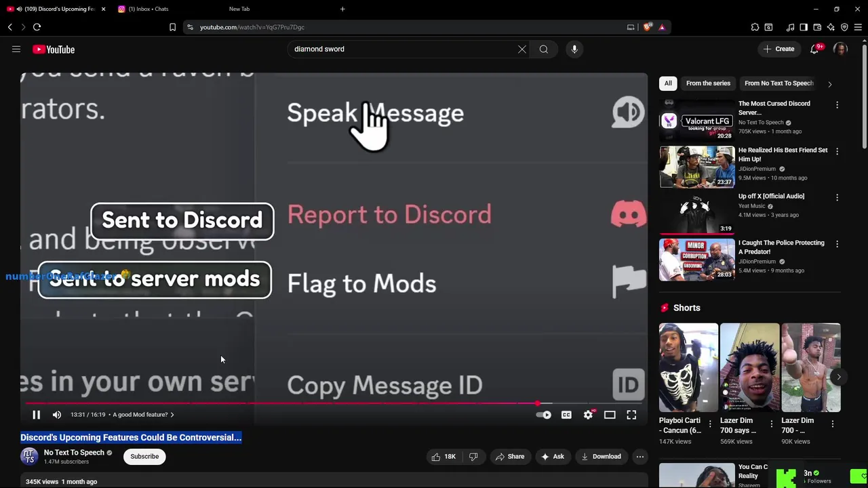Select the 'From the series' chip
Image resolution: width=868 pixels, height=488 pixels.
[708, 83]
